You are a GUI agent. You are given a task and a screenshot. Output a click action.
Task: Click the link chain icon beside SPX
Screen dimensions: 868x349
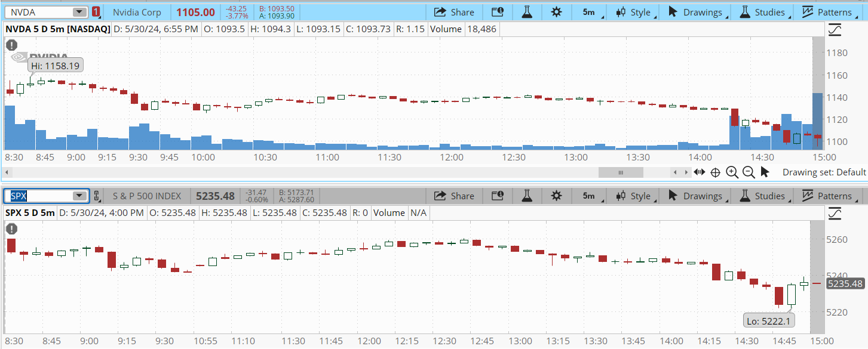tap(96, 196)
